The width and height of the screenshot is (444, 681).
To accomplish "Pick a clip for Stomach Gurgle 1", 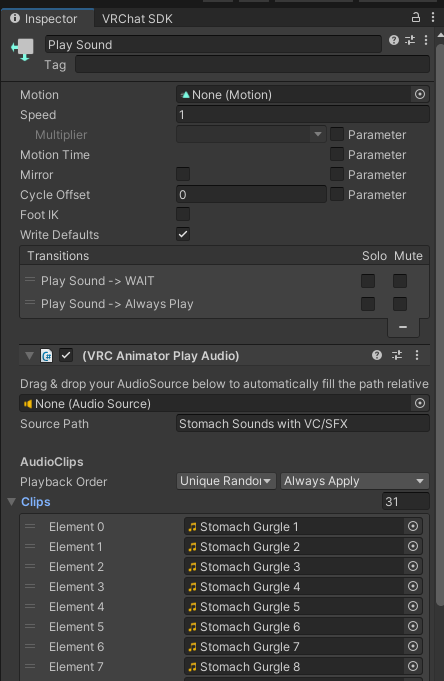I will (x=413, y=526).
